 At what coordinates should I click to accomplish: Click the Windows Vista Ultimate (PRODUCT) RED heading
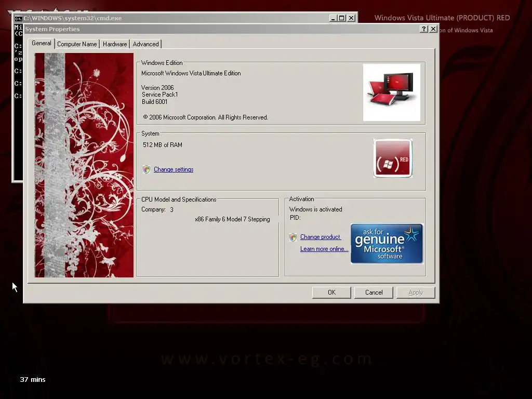(x=442, y=18)
